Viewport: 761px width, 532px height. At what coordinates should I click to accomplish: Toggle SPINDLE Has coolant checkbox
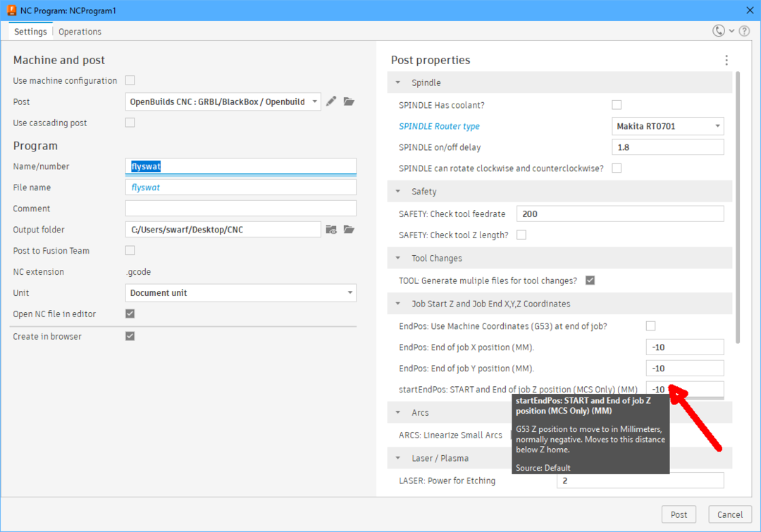617,105
